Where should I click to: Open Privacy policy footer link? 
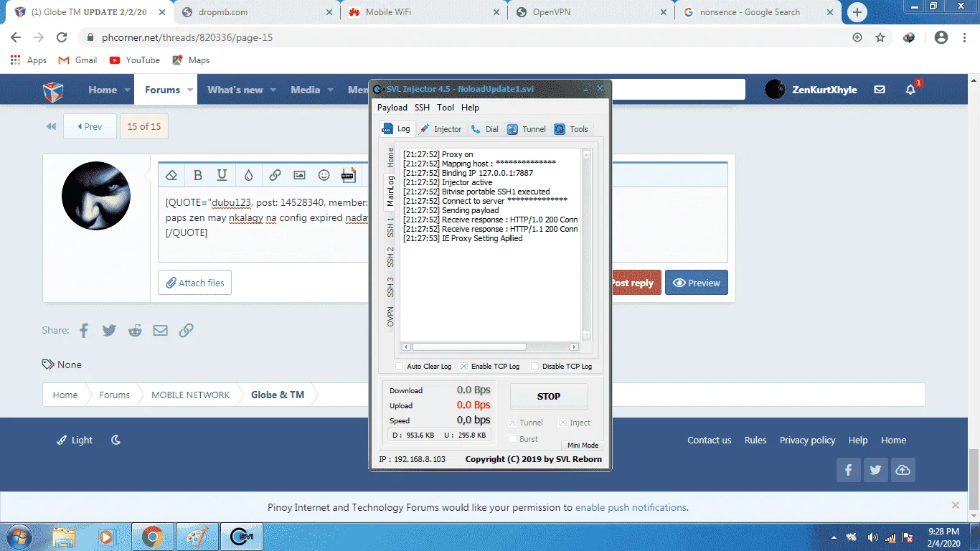[807, 440]
